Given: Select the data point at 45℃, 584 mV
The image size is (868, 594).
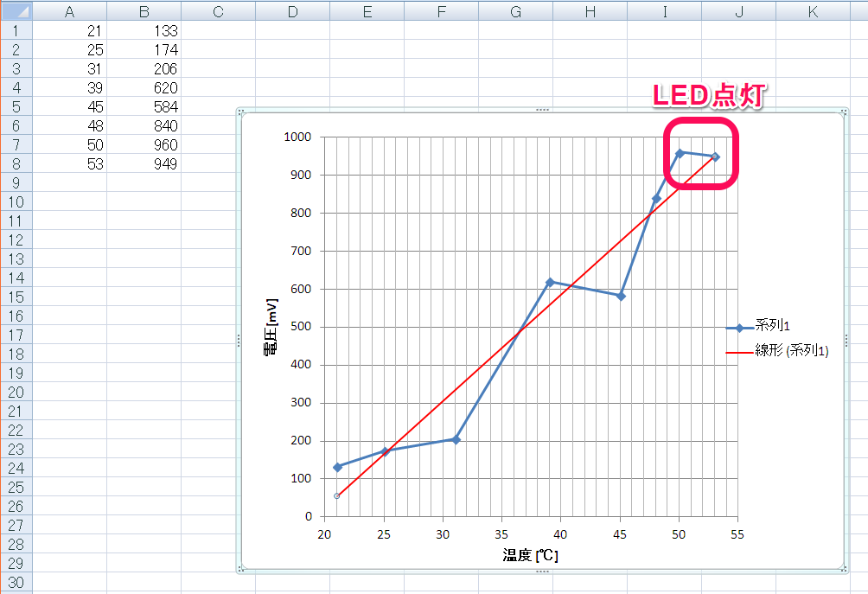Looking at the screenshot, I should [621, 296].
